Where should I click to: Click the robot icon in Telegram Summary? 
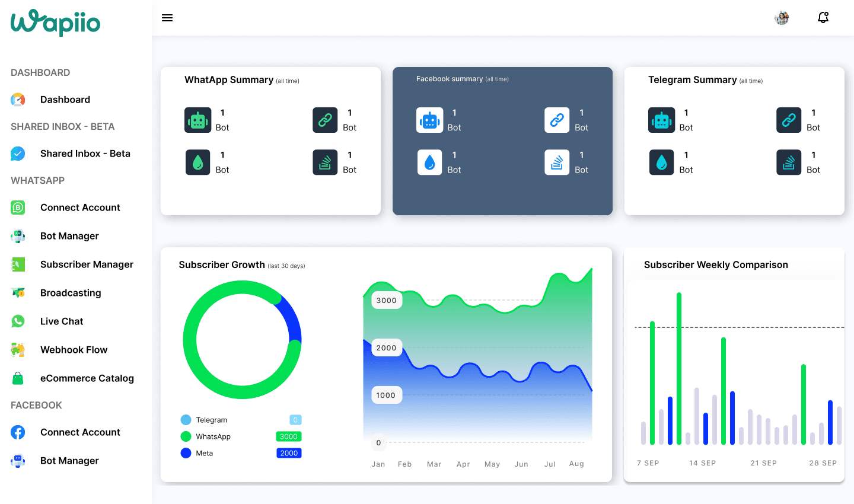coord(661,120)
